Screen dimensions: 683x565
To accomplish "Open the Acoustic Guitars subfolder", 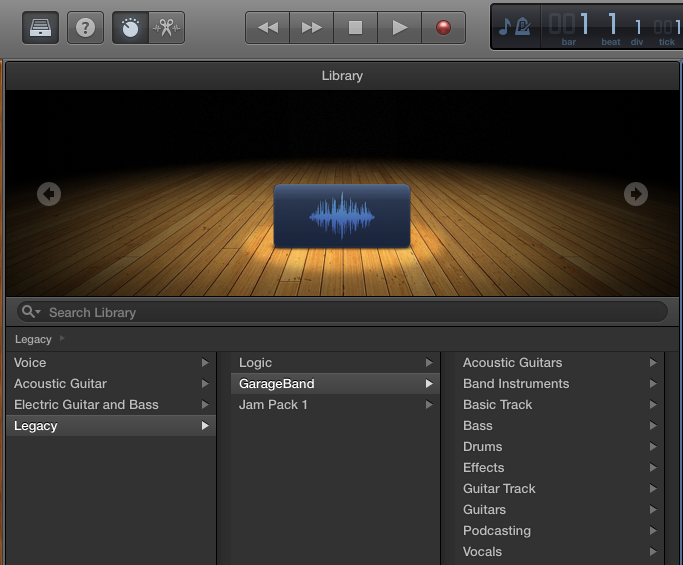I will pyautogui.click(x=559, y=362).
